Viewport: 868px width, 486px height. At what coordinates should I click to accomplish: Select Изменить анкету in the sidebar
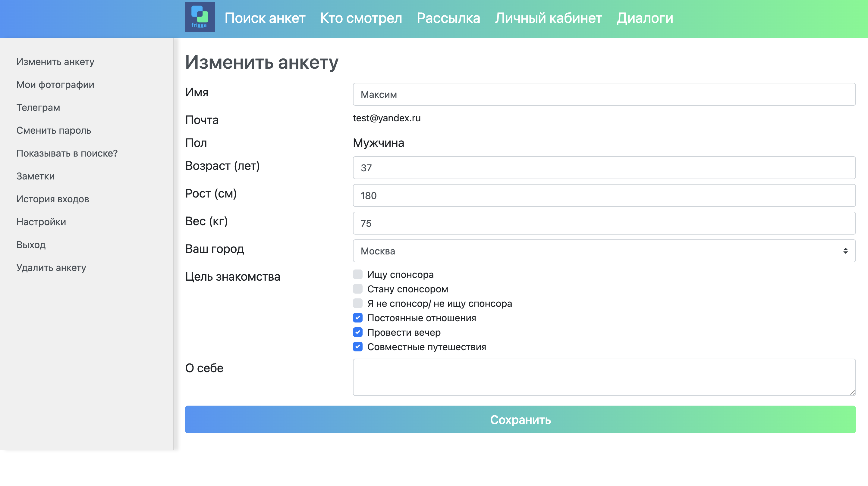click(55, 62)
